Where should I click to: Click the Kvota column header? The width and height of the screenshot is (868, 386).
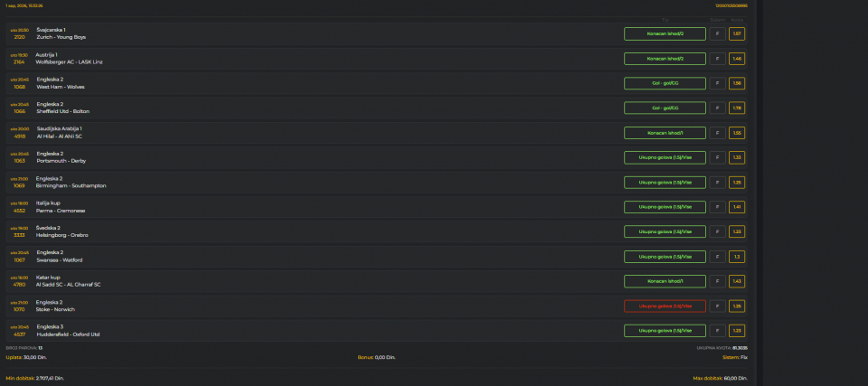(x=737, y=20)
